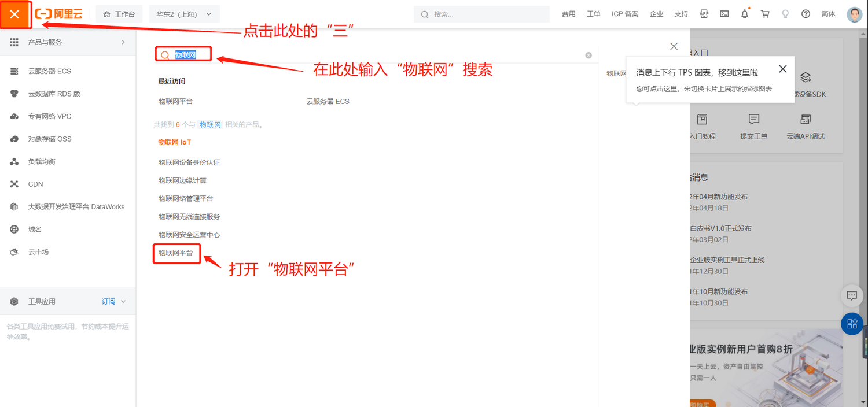Click the blue grid floating button

coord(852,323)
